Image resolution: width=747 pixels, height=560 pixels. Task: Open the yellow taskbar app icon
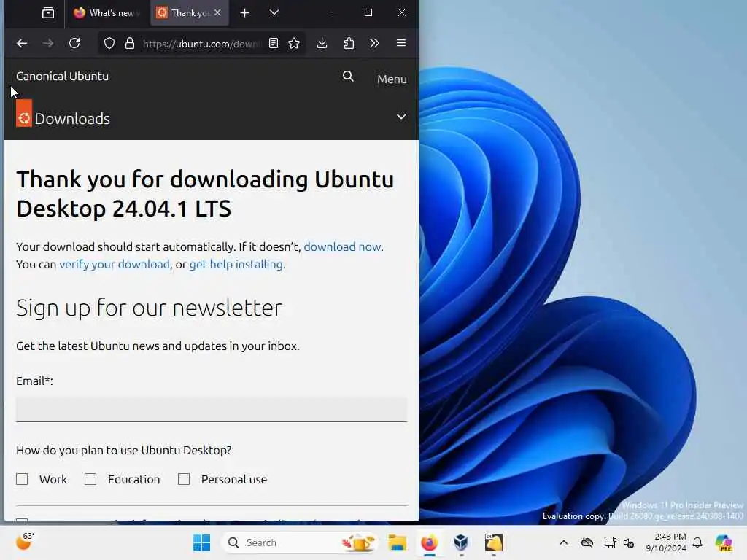[494, 542]
